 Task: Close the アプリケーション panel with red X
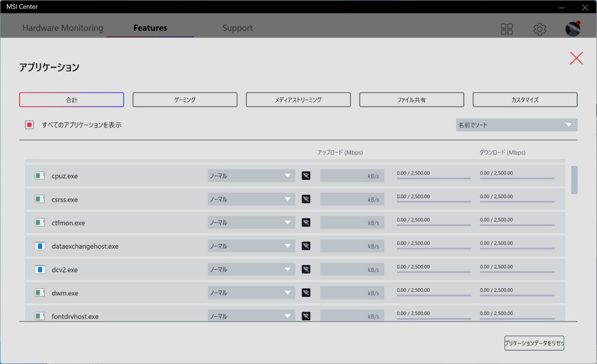[576, 58]
